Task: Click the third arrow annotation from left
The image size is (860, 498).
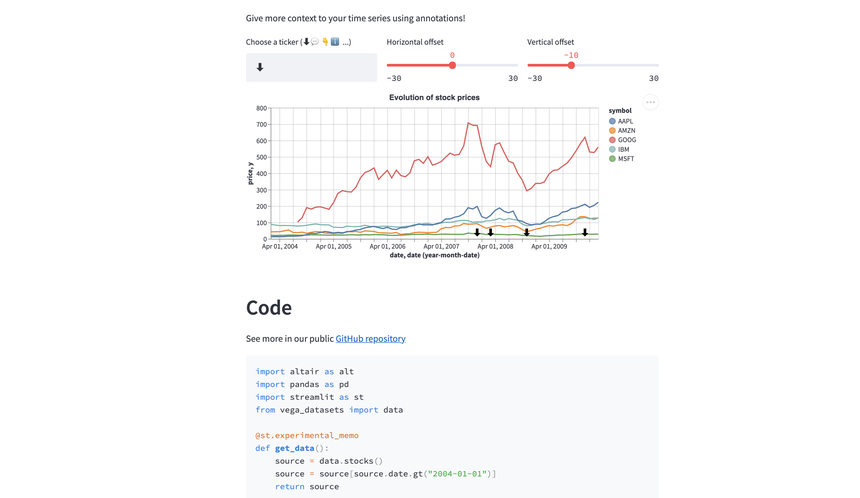Action: coord(527,232)
